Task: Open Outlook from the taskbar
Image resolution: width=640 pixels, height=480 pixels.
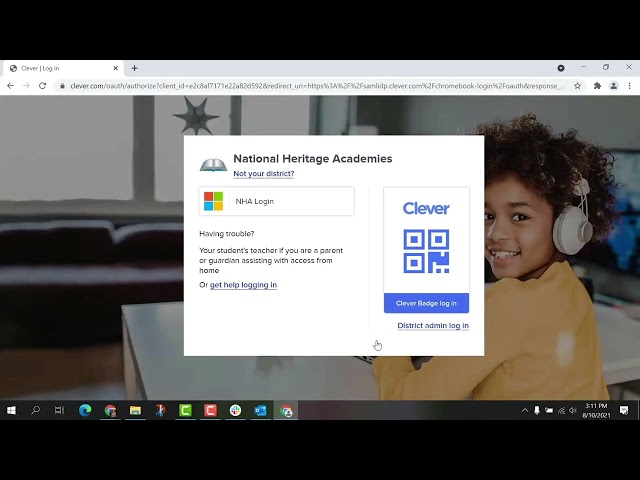Action: 260,410
